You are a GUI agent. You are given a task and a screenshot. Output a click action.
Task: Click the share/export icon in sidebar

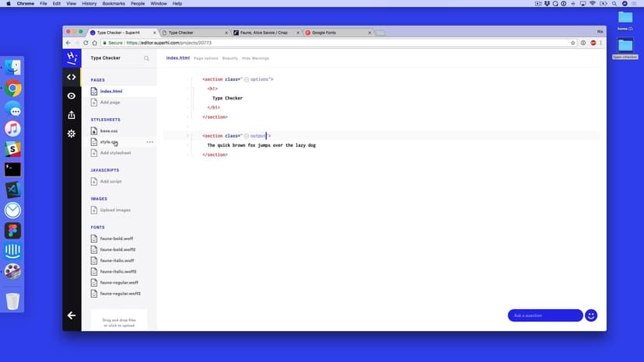point(72,115)
